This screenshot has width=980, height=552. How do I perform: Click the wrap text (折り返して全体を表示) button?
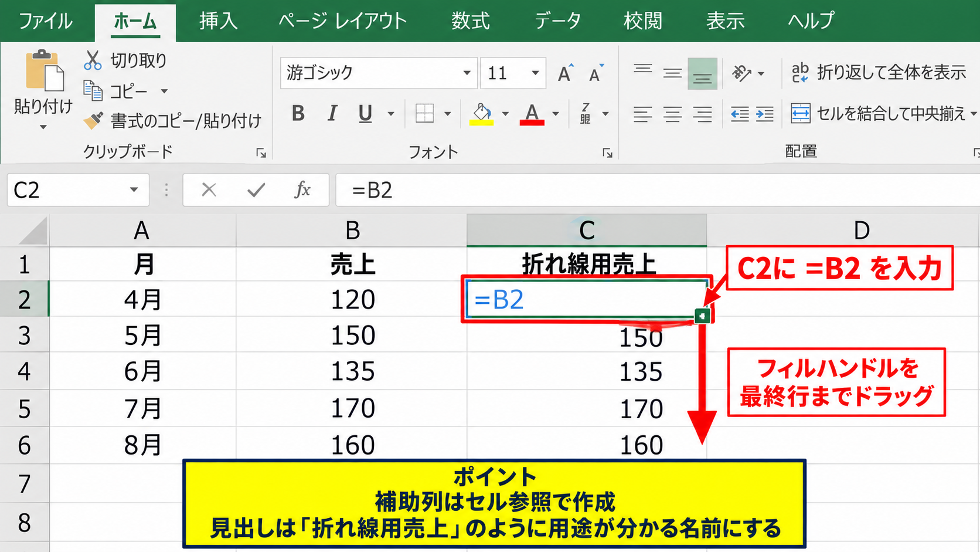(879, 72)
